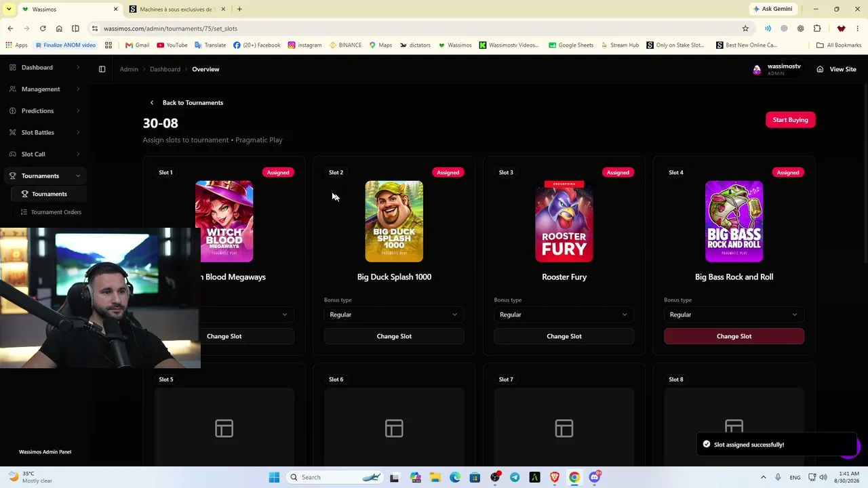The image size is (868, 488).
Task: Reload the current page
Action: tap(43, 28)
